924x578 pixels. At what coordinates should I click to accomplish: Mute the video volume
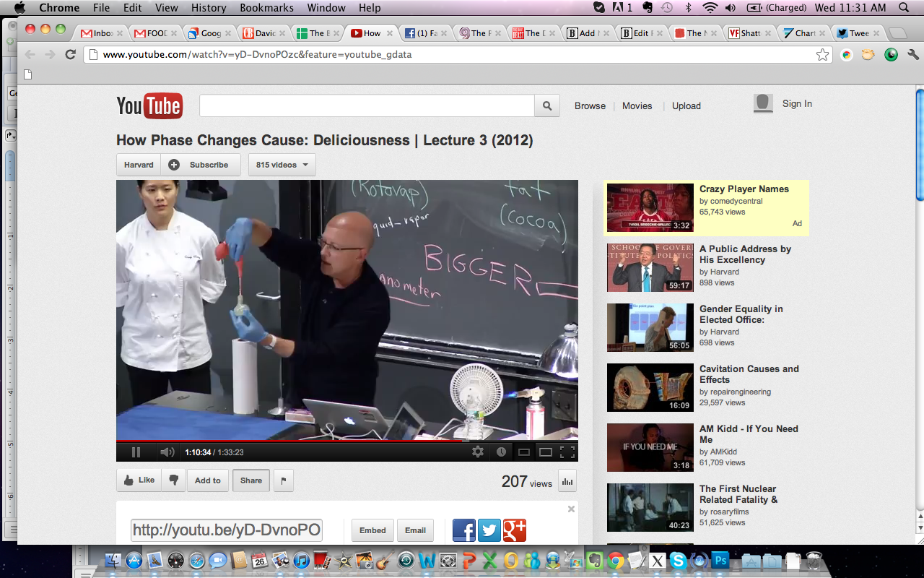coord(167,452)
